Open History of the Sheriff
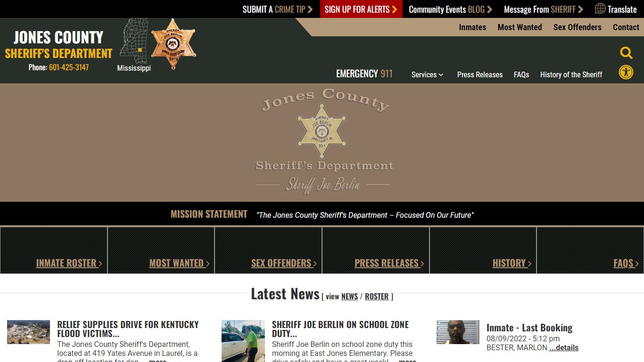The height and width of the screenshot is (362, 644). [571, 74]
